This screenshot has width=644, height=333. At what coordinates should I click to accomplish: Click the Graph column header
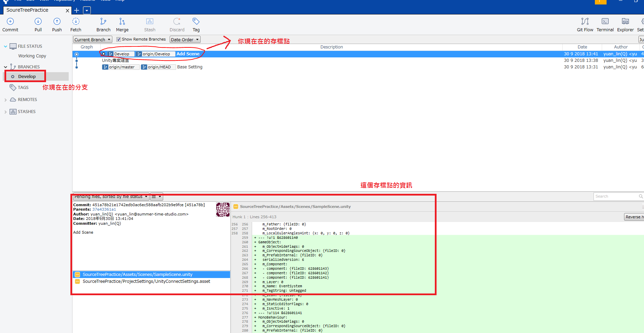pyautogui.click(x=87, y=47)
